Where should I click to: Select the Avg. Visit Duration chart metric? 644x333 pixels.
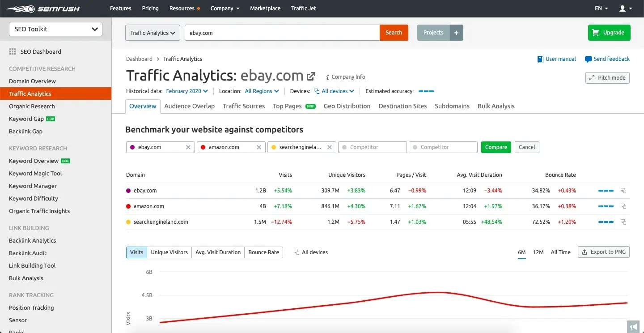(218, 252)
